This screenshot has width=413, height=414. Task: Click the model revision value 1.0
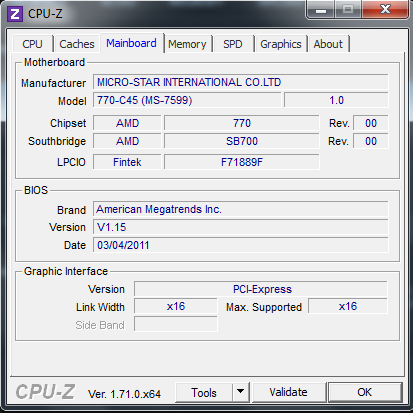point(336,100)
